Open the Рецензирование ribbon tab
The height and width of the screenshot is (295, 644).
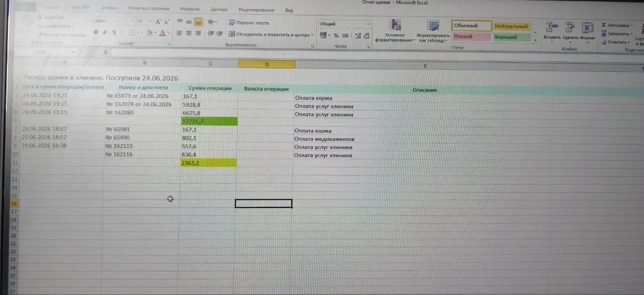click(x=257, y=10)
